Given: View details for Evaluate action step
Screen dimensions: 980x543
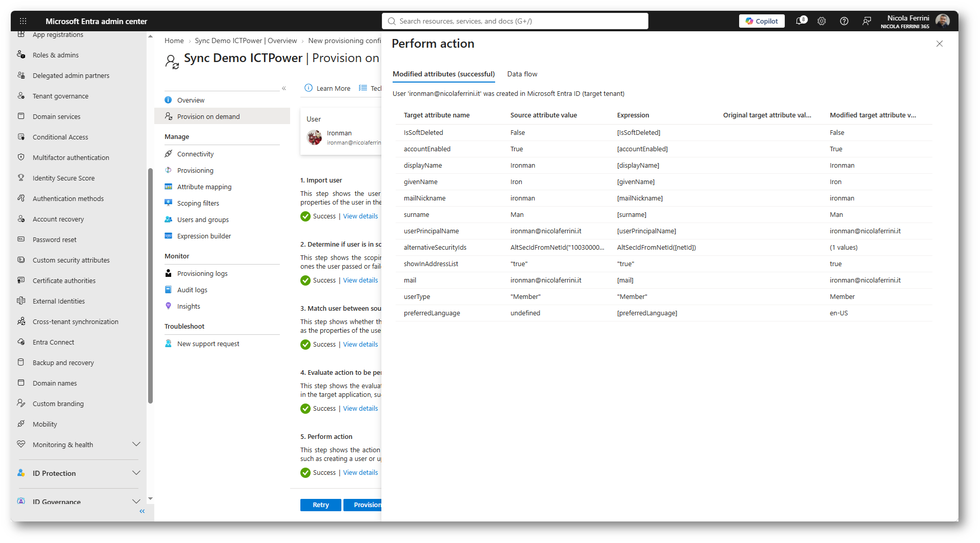Looking at the screenshot, I should pos(360,409).
